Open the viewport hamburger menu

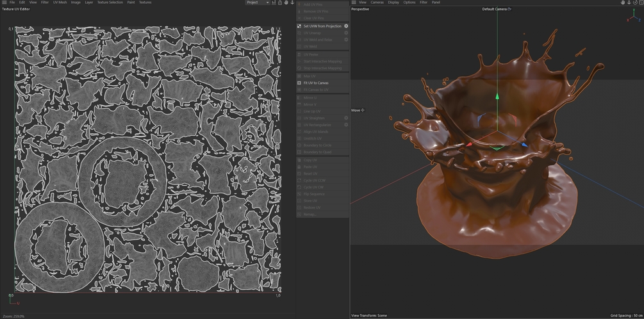point(354,3)
